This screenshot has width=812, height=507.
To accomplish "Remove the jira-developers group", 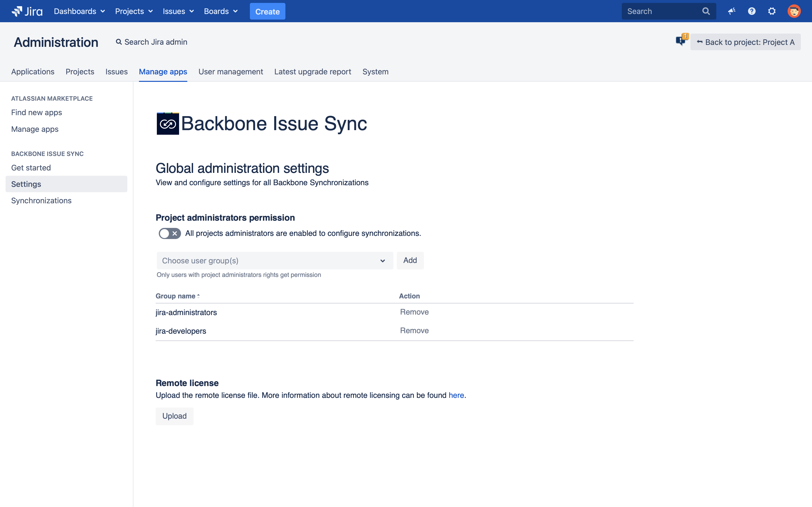I will coord(414,331).
